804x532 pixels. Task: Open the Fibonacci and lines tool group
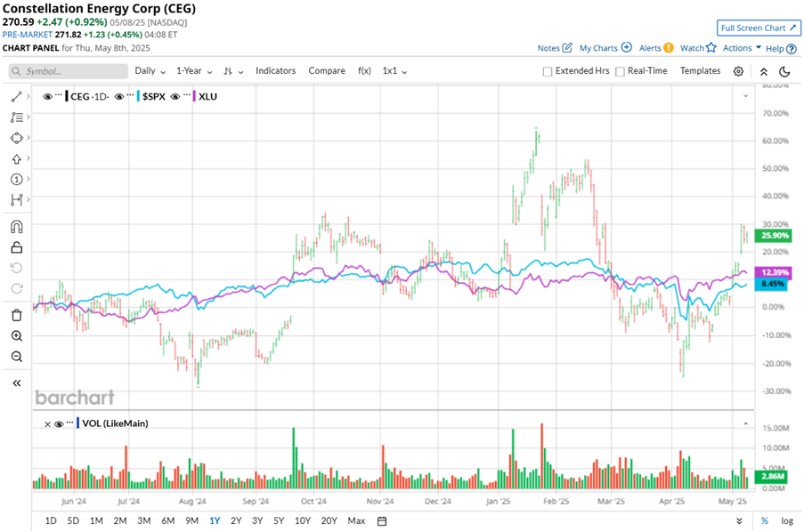coord(16,117)
